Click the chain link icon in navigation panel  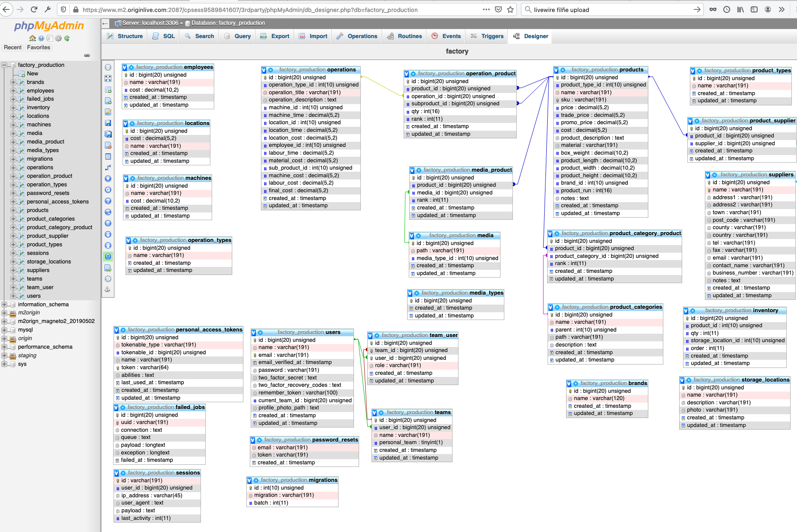coord(87,56)
